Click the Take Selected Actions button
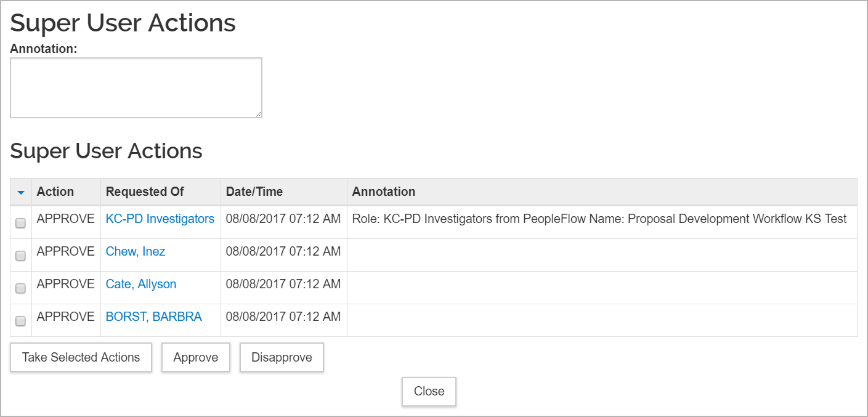 [81, 357]
